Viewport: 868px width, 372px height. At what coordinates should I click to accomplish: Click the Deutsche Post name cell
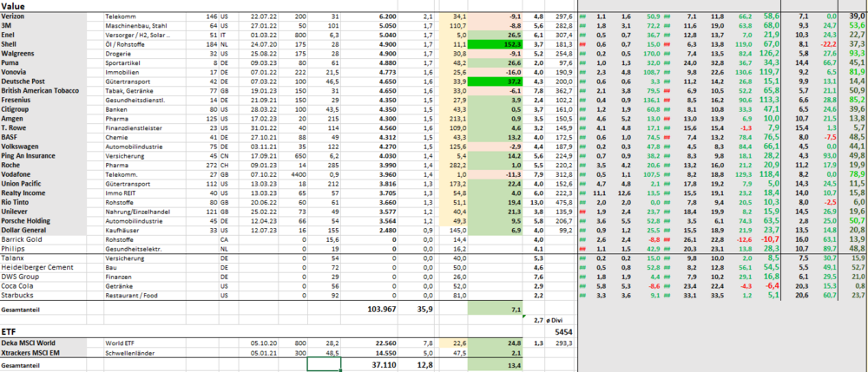[43, 82]
